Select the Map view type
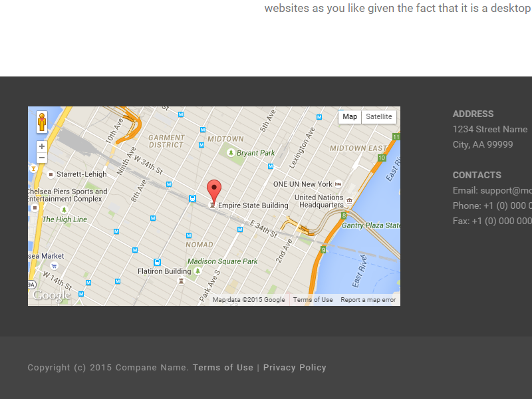 coord(350,117)
